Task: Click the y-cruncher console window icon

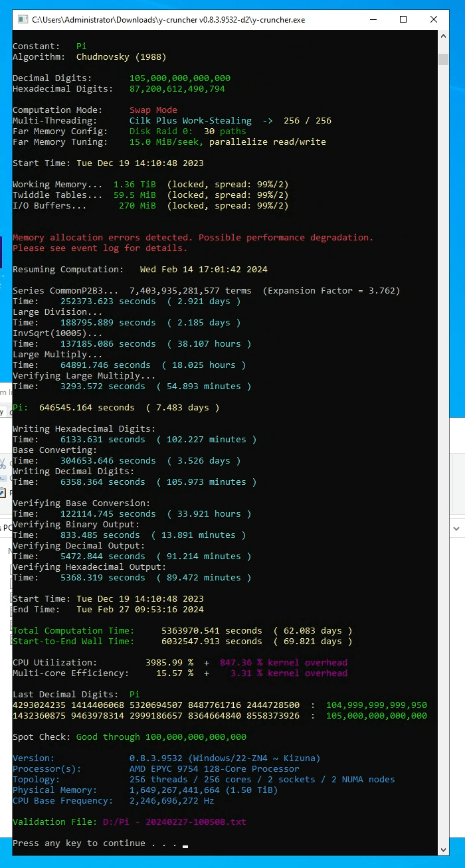Action: point(23,20)
